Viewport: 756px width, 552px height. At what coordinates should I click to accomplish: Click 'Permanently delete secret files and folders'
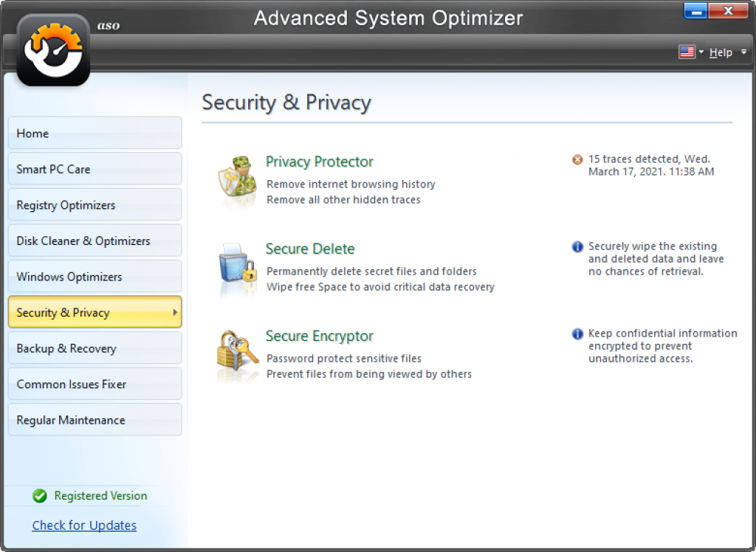tap(372, 272)
